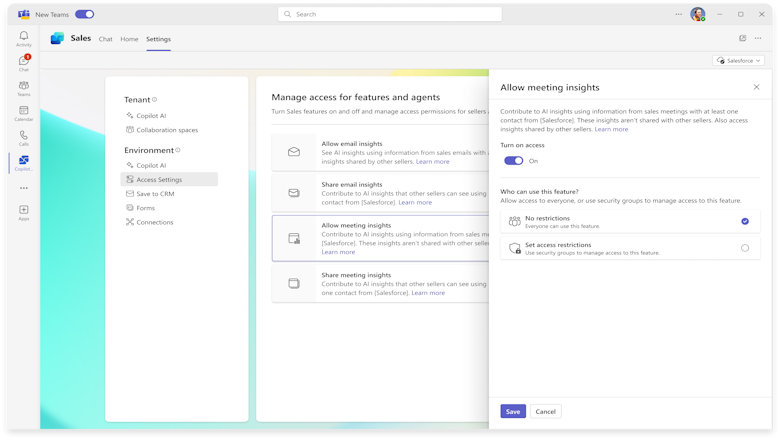Open the Activity feed in sidebar
The height and width of the screenshot is (440, 780).
tap(24, 38)
